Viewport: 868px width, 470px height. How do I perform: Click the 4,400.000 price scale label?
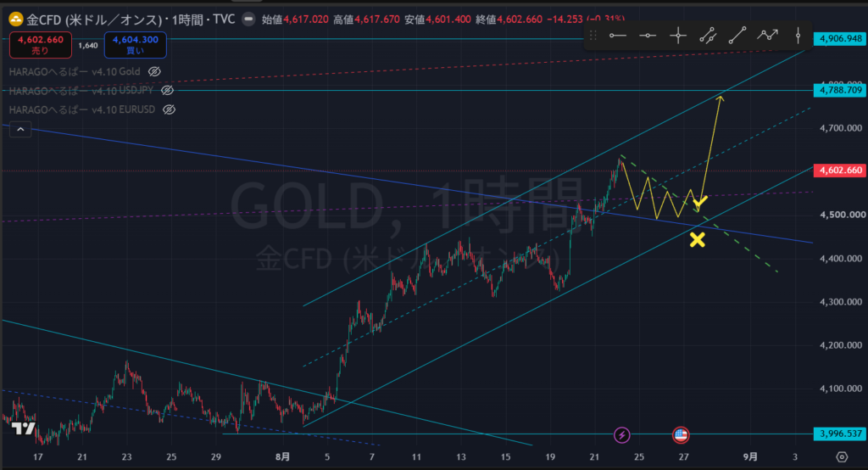click(841, 259)
